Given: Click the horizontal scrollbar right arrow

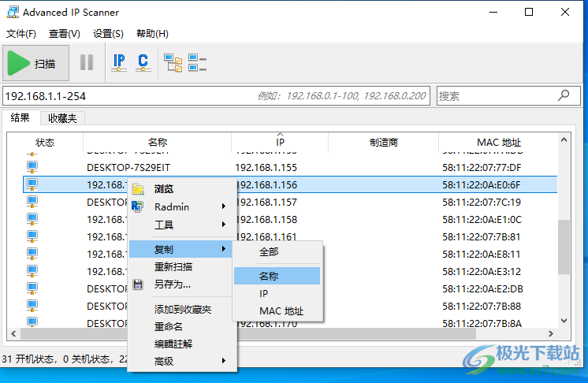Looking at the screenshot, I should click(x=550, y=333).
